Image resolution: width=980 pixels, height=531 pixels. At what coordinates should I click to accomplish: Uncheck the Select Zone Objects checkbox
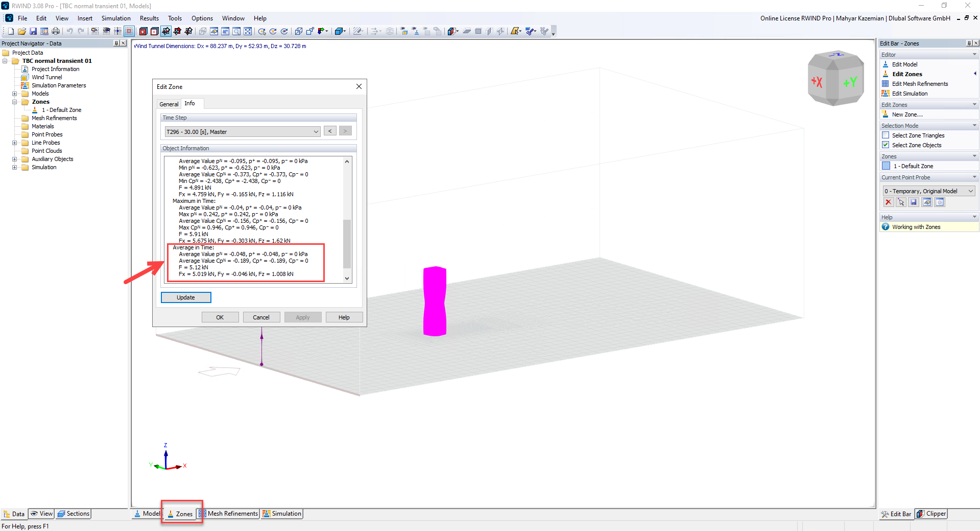pyautogui.click(x=886, y=145)
